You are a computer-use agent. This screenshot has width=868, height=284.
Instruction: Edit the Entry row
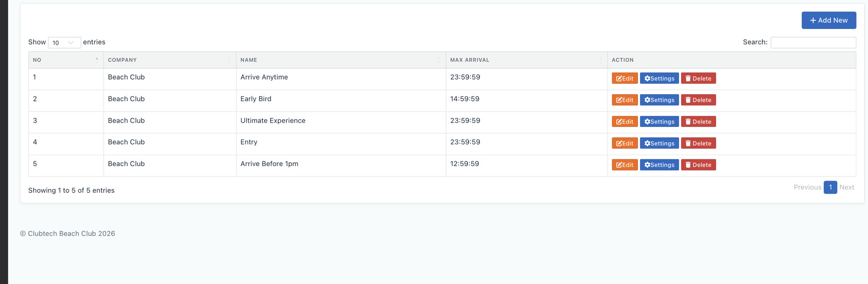(624, 143)
